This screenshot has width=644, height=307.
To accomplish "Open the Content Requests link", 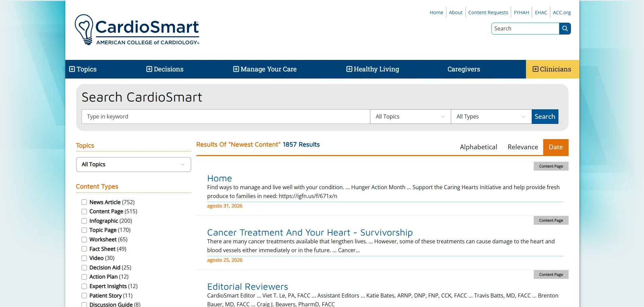I will click(488, 13).
